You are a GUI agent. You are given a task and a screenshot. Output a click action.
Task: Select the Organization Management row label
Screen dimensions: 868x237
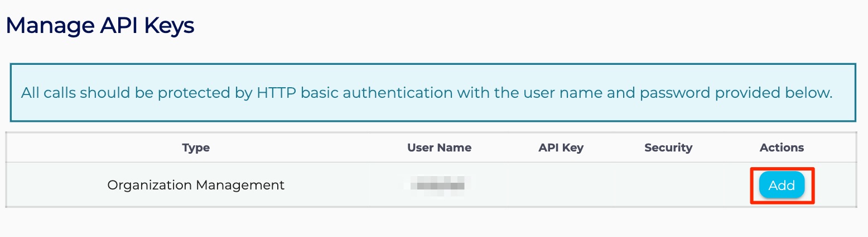click(x=196, y=185)
